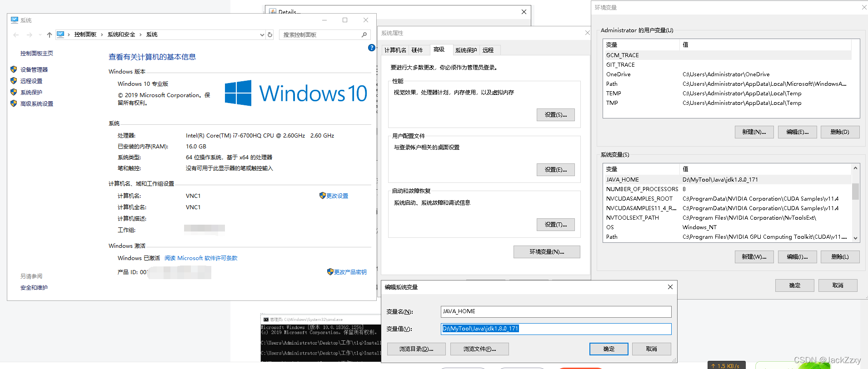Confirm environment variables with 确定
This screenshot has width=868, height=369.
pyautogui.click(x=795, y=285)
